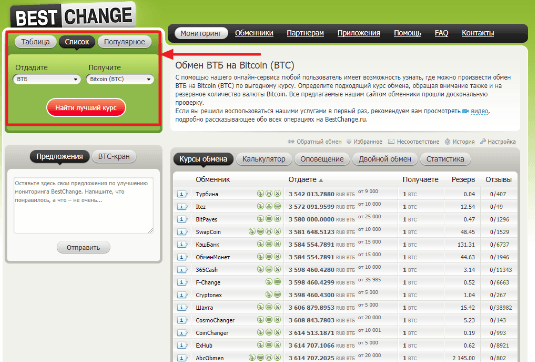Click the video camera icon link
The height and width of the screenshot is (362, 535).
click(465, 111)
